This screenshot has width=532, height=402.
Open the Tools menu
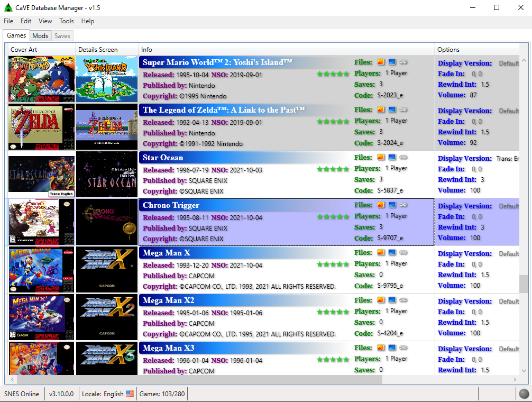point(67,21)
